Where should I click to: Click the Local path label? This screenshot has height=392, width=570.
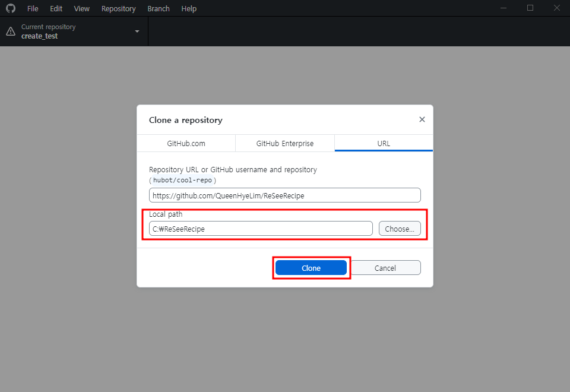coord(166,214)
